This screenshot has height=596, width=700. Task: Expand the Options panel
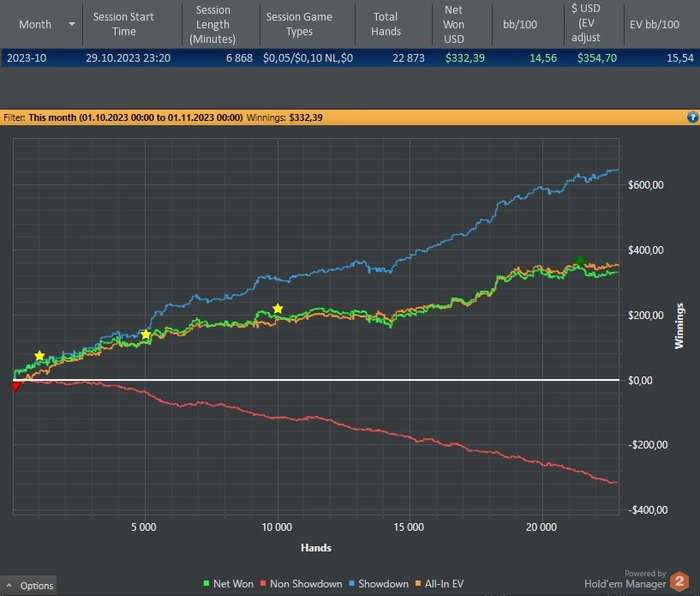pos(29,585)
